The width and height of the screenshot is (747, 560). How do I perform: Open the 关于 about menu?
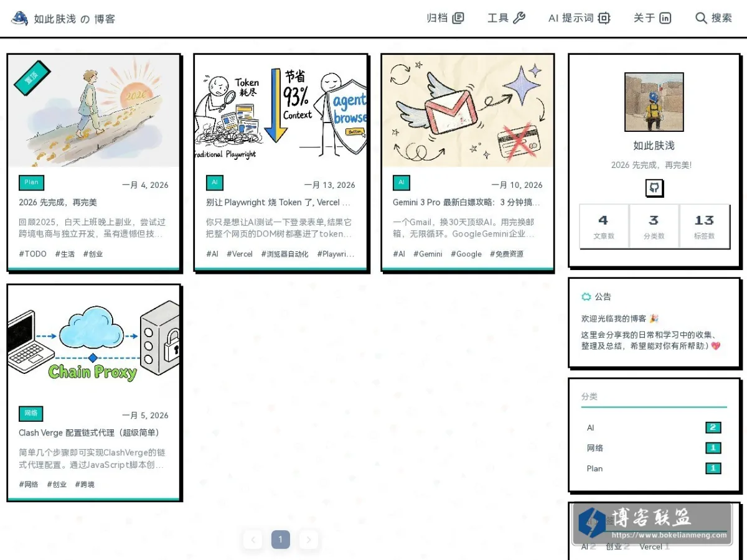point(652,18)
